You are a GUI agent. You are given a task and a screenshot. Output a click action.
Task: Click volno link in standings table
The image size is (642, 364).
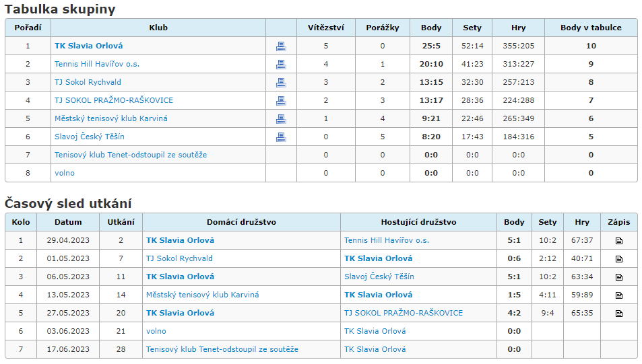pyautogui.click(x=65, y=173)
